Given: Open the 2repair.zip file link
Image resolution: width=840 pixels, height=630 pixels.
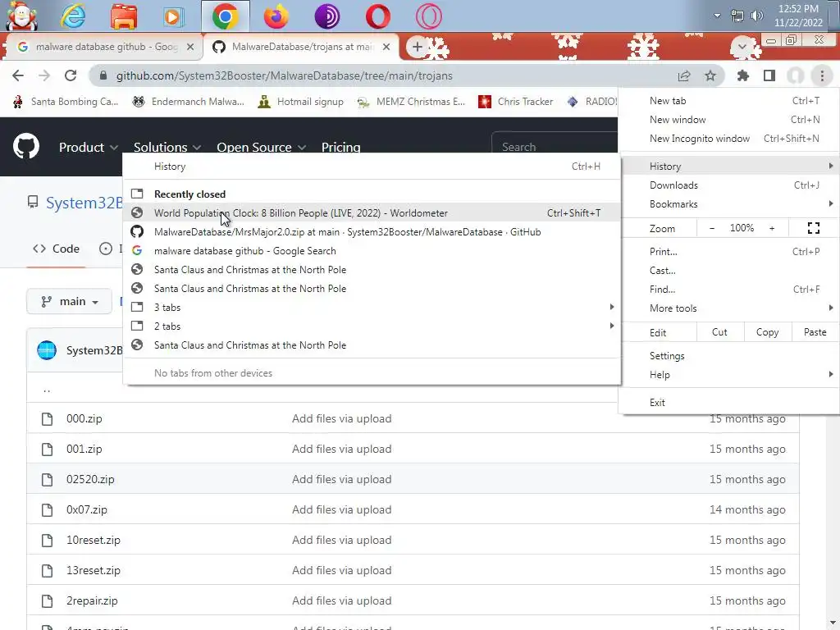Looking at the screenshot, I should point(92,600).
